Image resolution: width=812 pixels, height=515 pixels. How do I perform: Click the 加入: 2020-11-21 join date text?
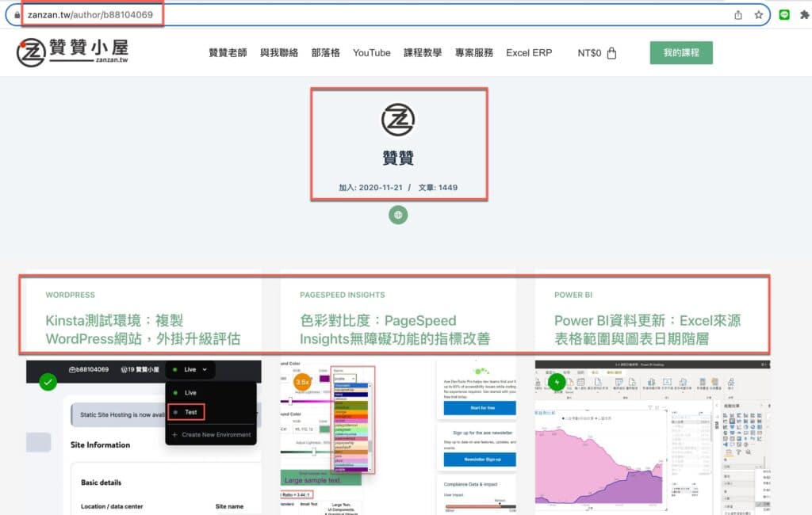pos(370,187)
